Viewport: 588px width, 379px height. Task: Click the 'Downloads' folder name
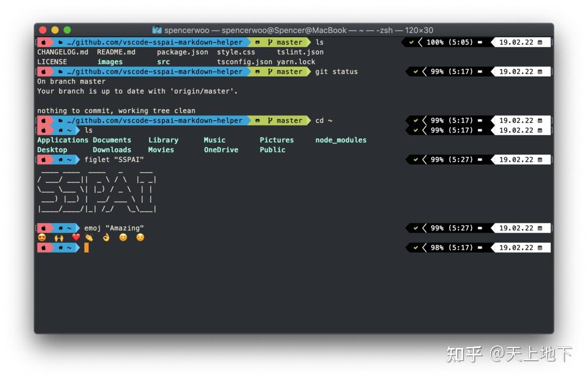[112, 150]
